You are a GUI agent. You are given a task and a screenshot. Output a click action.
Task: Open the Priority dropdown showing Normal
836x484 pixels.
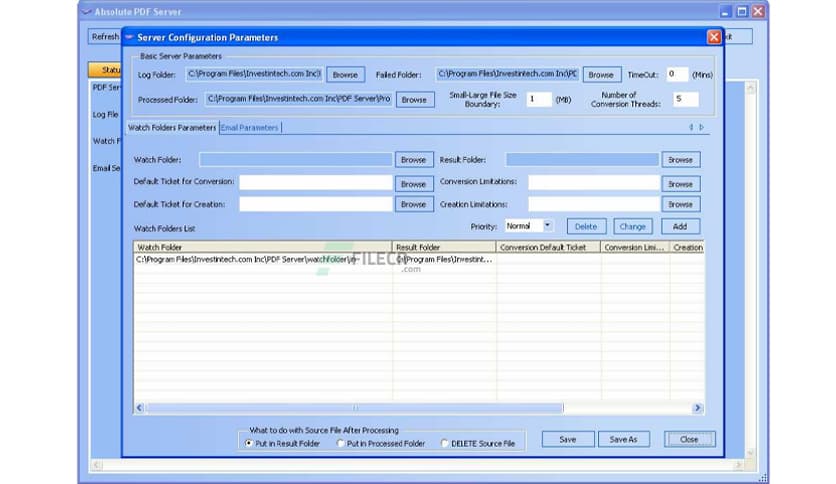click(x=547, y=226)
